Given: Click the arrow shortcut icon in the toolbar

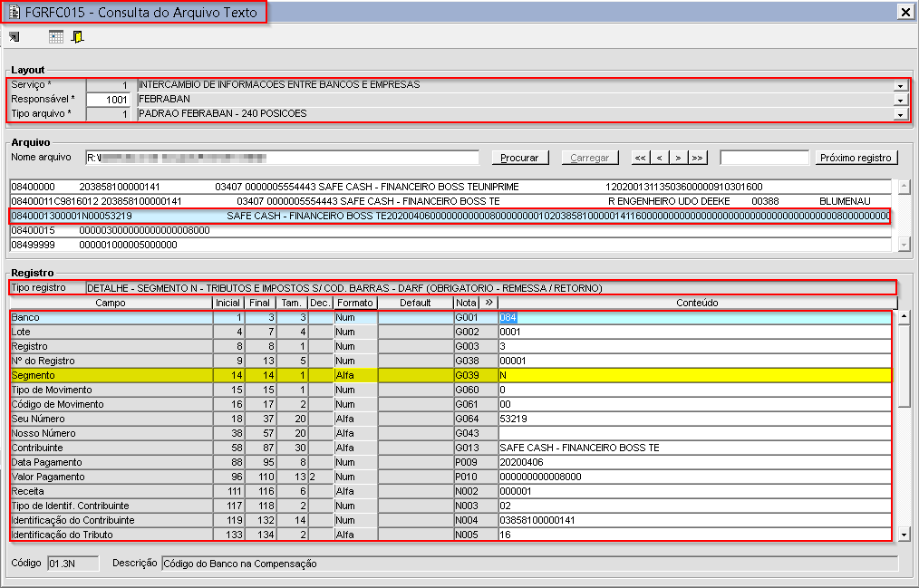Looking at the screenshot, I should tap(14, 37).
